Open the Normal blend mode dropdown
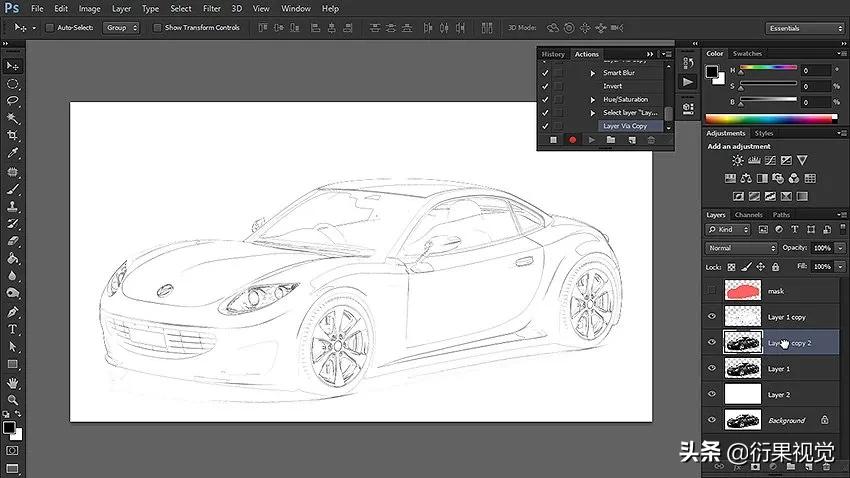Image resolution: width=850 pixels, height=478 pixels. (741, 248)
